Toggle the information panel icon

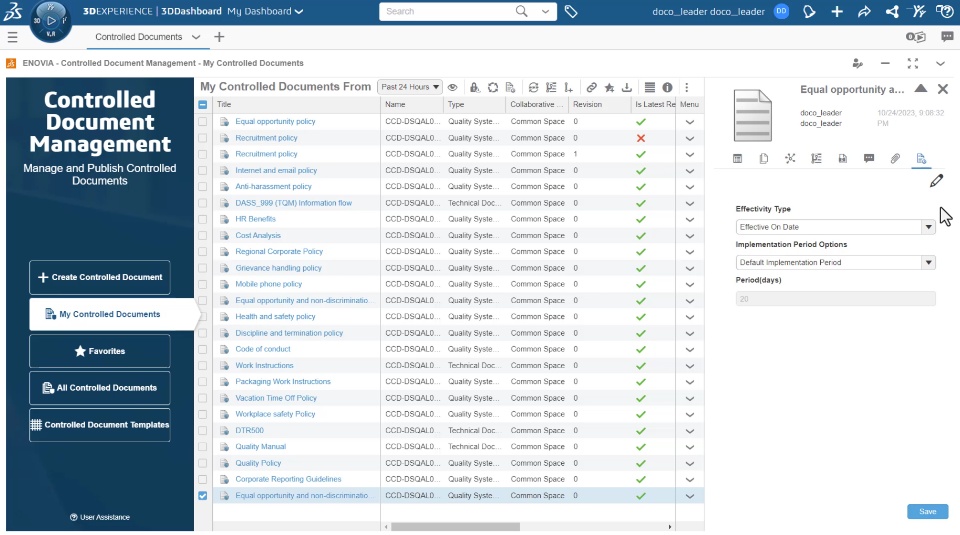point(667,88)
